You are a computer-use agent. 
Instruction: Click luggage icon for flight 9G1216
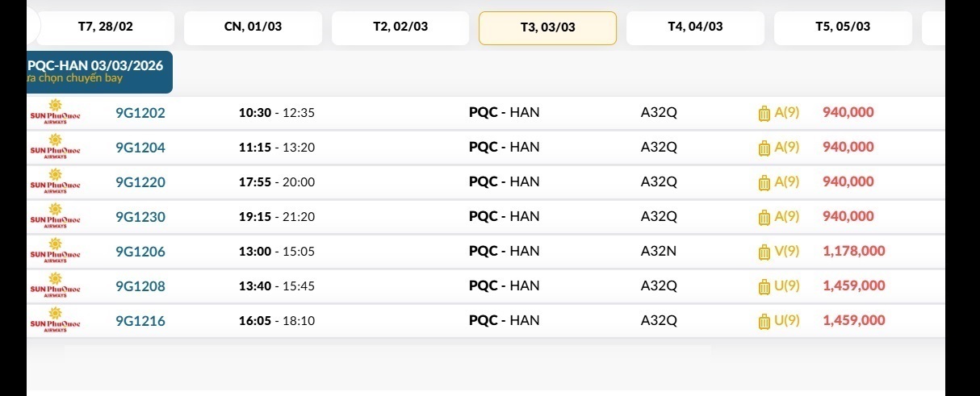(x=764, y=322)
